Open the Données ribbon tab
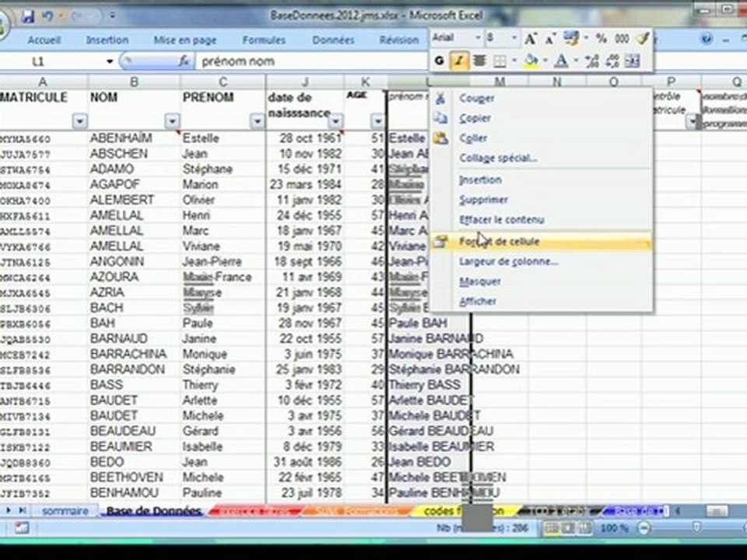 [x=333, y=40]
